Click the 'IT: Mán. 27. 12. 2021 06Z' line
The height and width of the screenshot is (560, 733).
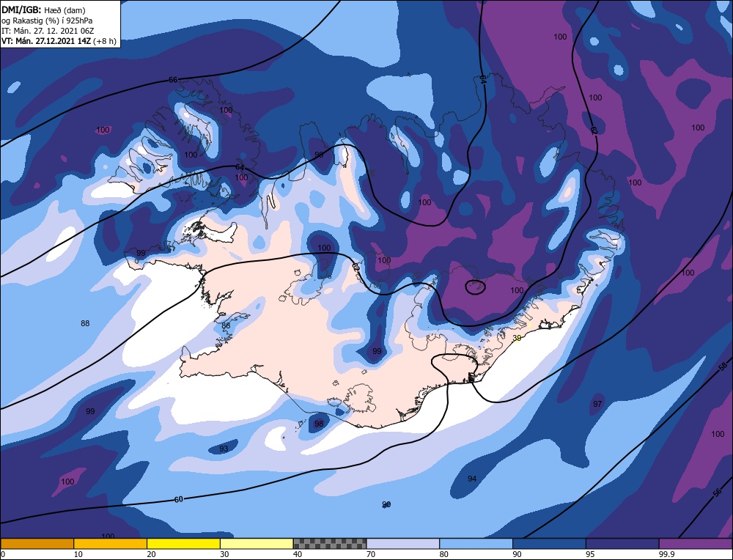(48, 30)
